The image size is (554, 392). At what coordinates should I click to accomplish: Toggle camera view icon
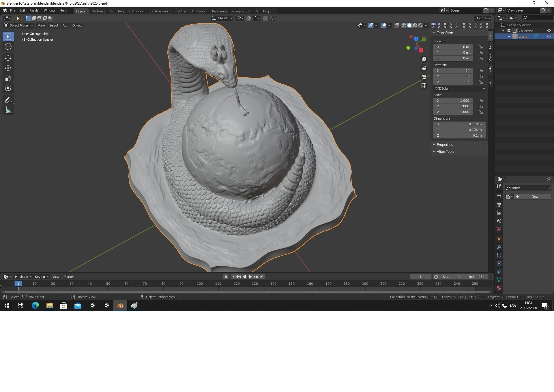(x=424, y=77)
